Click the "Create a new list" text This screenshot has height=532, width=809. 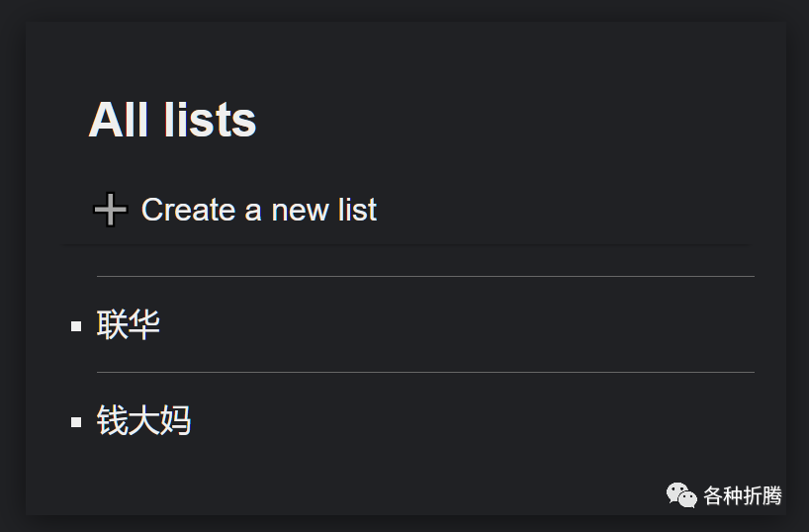(258, 210)
